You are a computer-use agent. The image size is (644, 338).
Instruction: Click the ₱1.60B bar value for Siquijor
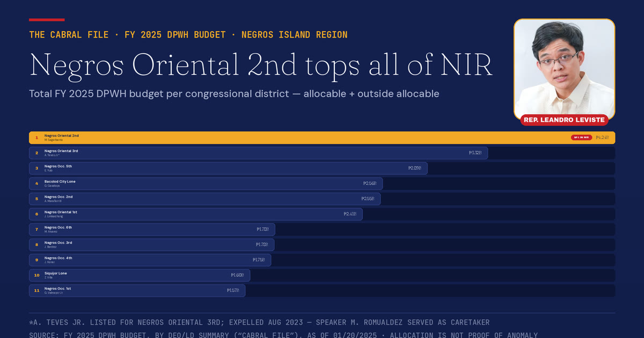click(237, 275)
